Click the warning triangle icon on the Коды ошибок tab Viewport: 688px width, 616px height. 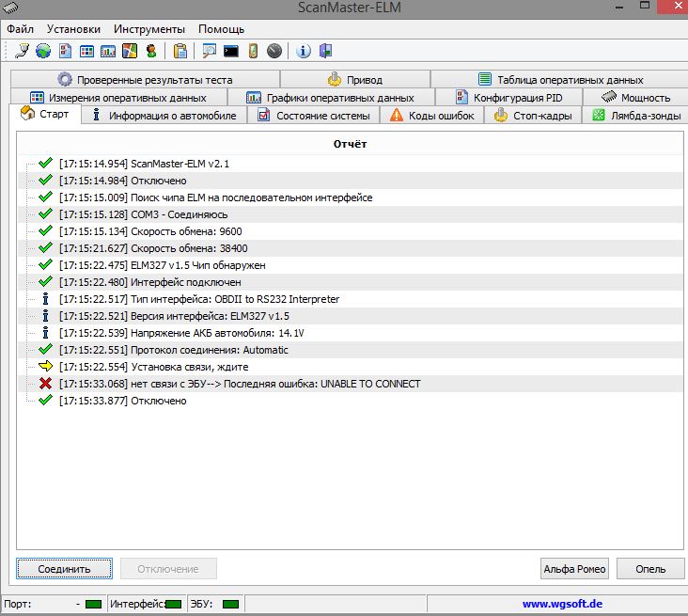[x=397, y=115]
